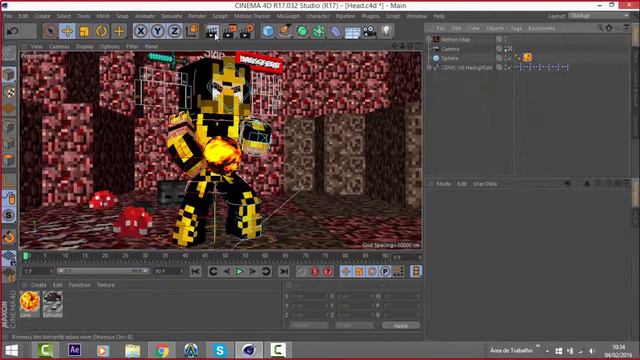Click Render to Picture Viewer icon
The width and height of the screenshot is (640, 360).
229,31
